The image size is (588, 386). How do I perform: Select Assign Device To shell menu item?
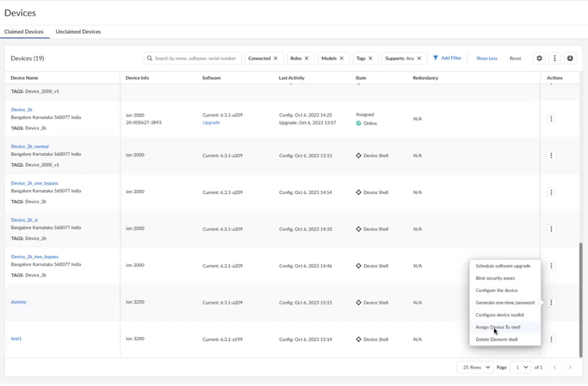click(498, 327)
